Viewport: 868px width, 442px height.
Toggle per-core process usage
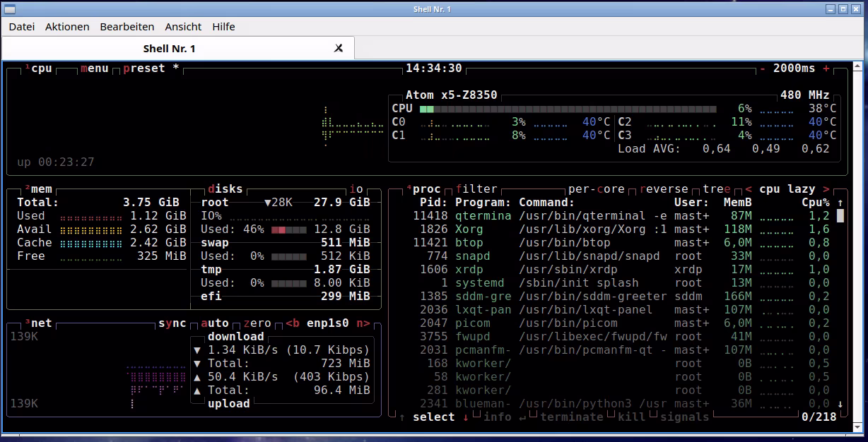(x=597, y=189)
